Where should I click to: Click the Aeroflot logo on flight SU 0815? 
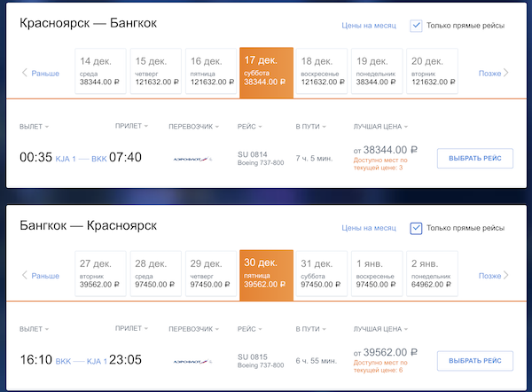[193, 362]
